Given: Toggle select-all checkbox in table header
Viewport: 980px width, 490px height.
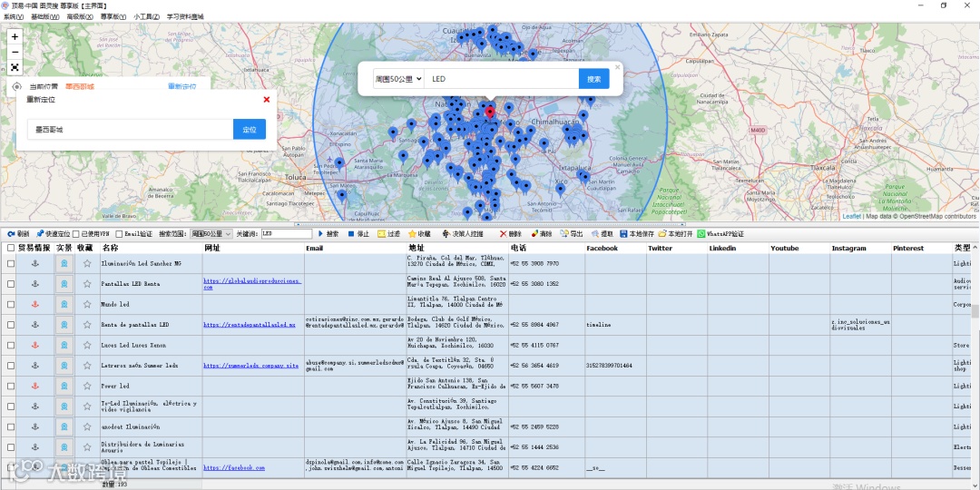Looking at the screenshot, I should pos(11,248).
